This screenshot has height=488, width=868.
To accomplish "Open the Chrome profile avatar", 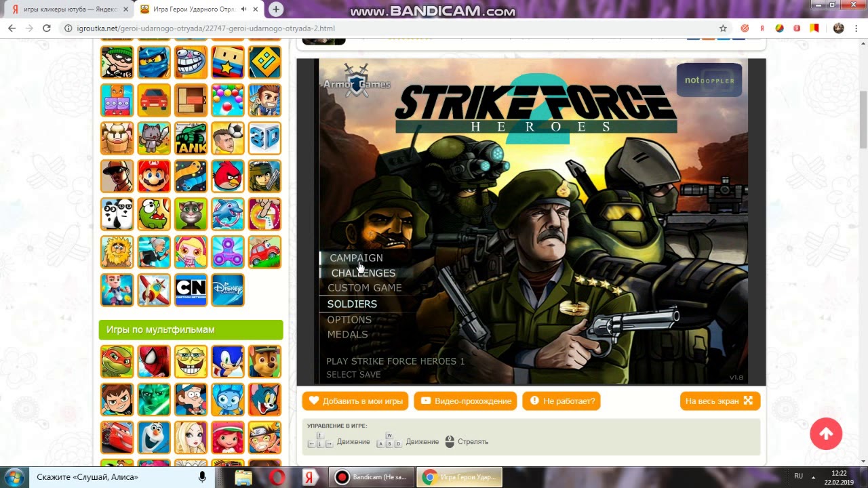I will point(839,28).
